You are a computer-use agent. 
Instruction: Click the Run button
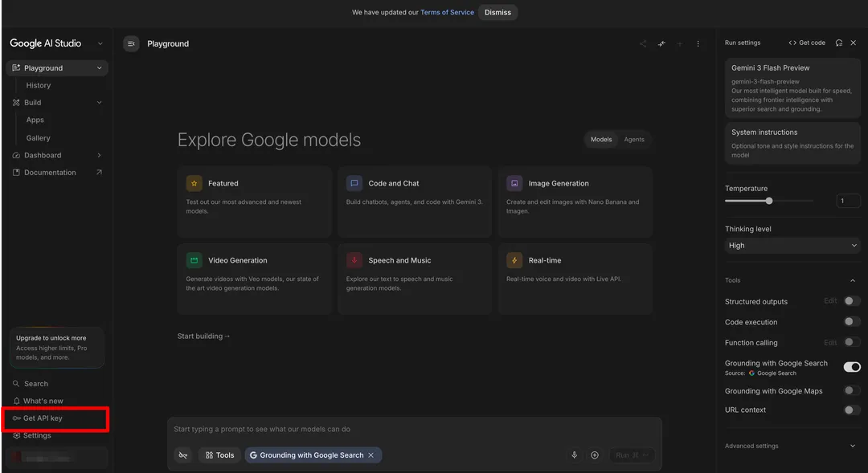(x=632, y=455)
